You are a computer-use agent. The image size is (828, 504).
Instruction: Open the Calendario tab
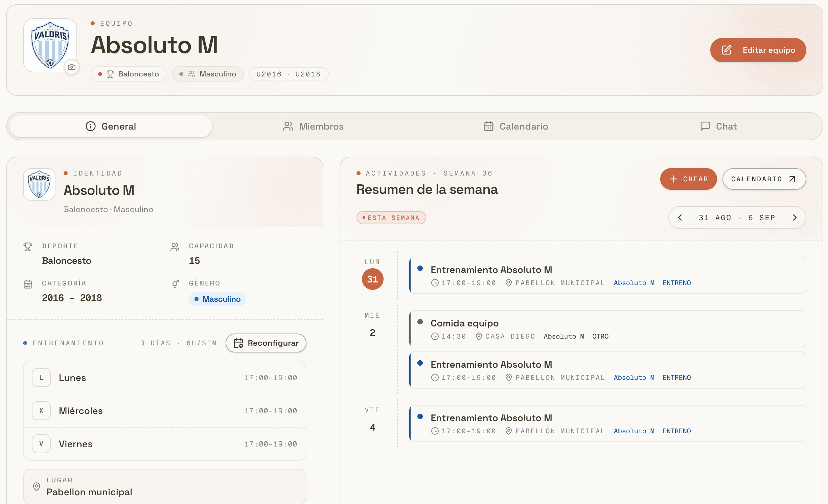pos(516,126)
